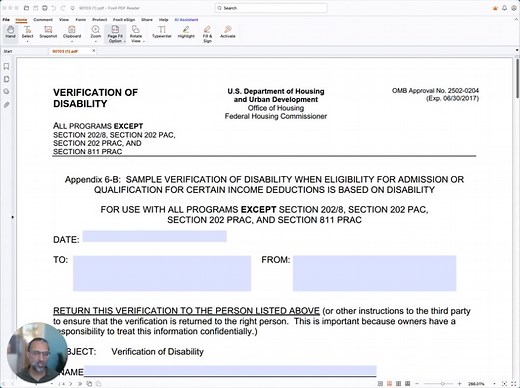Screen dimensions: 520x388
Task: Expand the Zoom dropdown arrow
Action: [x=96, y=41]
